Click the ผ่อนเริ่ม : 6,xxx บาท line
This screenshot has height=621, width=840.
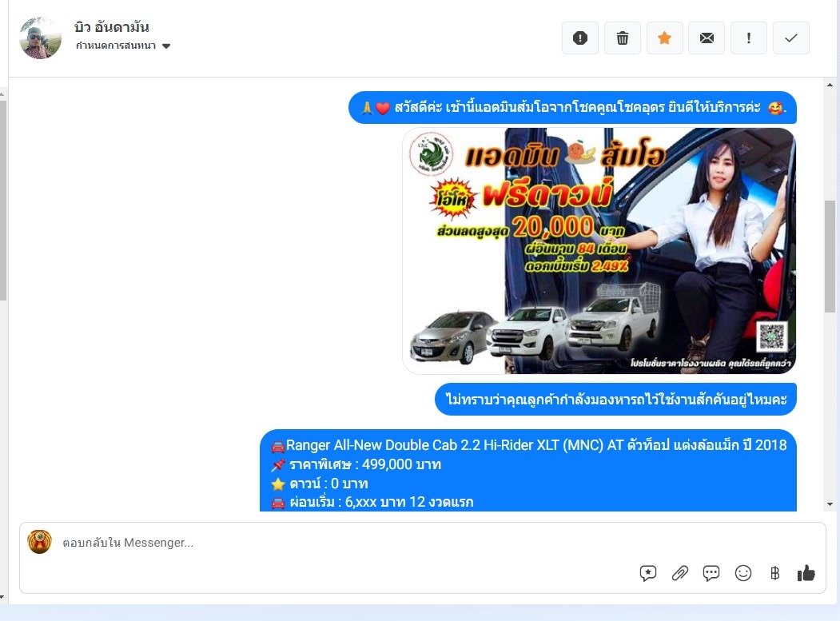[x=372, y=503]
